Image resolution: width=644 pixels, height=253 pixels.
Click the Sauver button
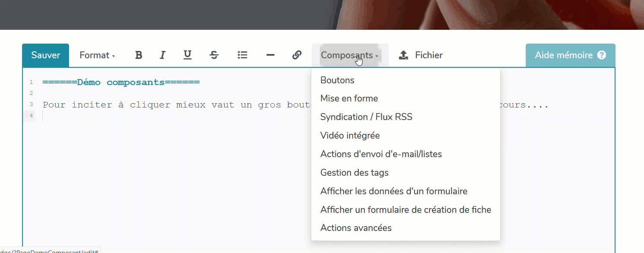pyautogui.click(x=45, y=55)
